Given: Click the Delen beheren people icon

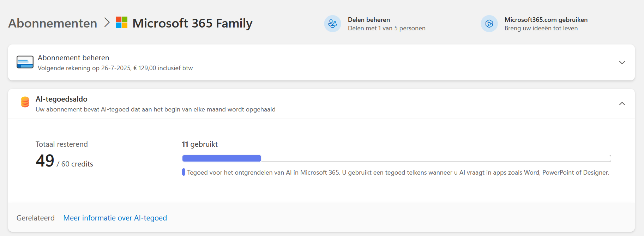Looking at the screenshot, I should [332, 24].
